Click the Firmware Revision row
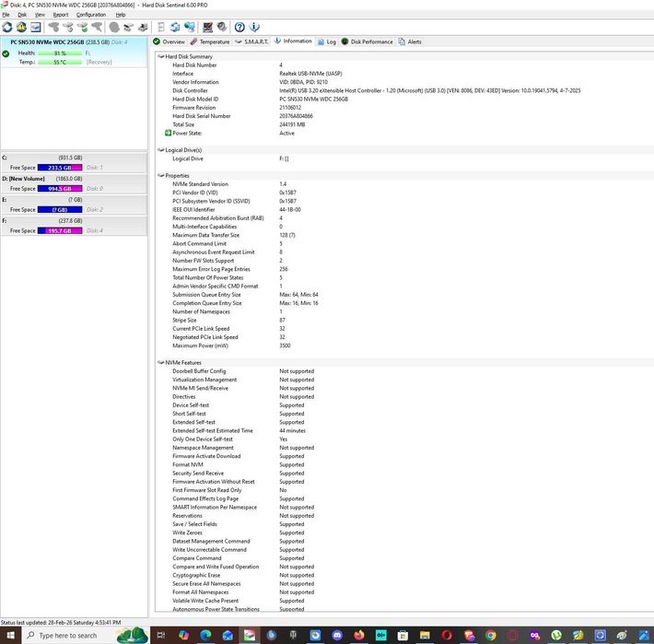 coord(404,108)
